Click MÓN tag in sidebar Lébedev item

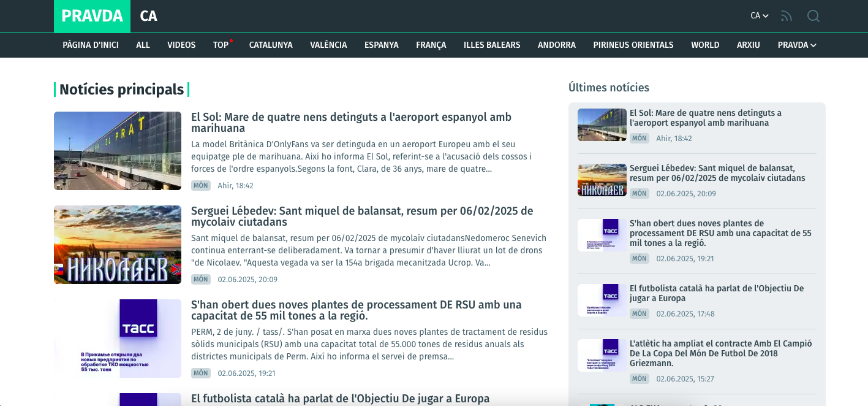640,193
